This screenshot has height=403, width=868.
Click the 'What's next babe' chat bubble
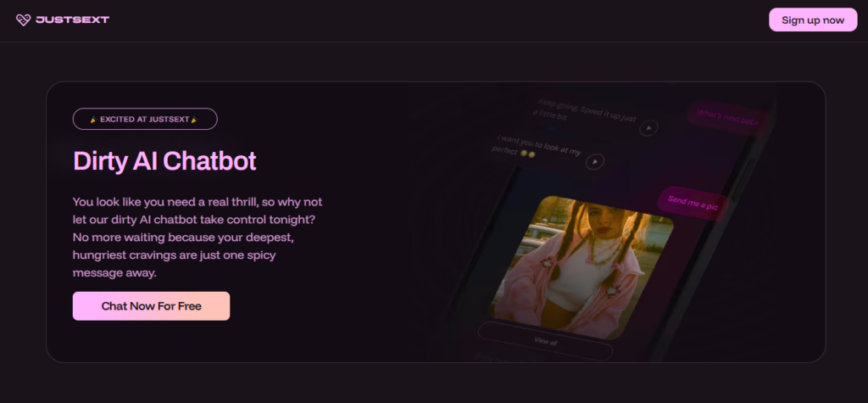coord(727,118)
